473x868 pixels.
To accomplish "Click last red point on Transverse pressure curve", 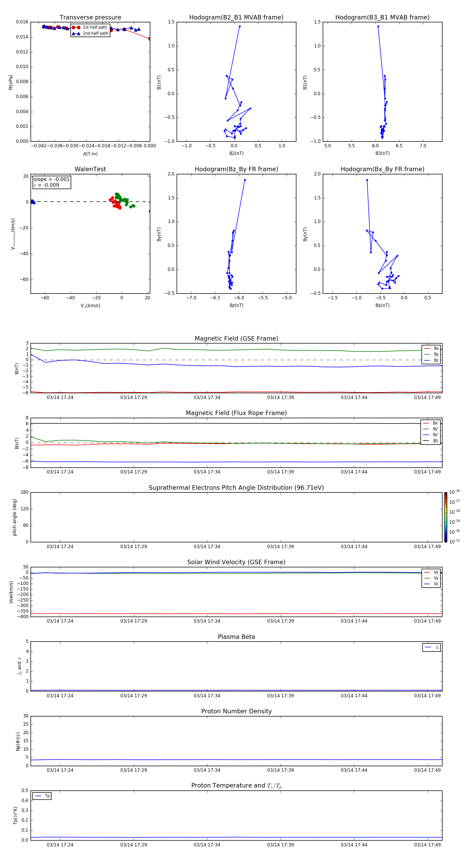I will [150, 39].
